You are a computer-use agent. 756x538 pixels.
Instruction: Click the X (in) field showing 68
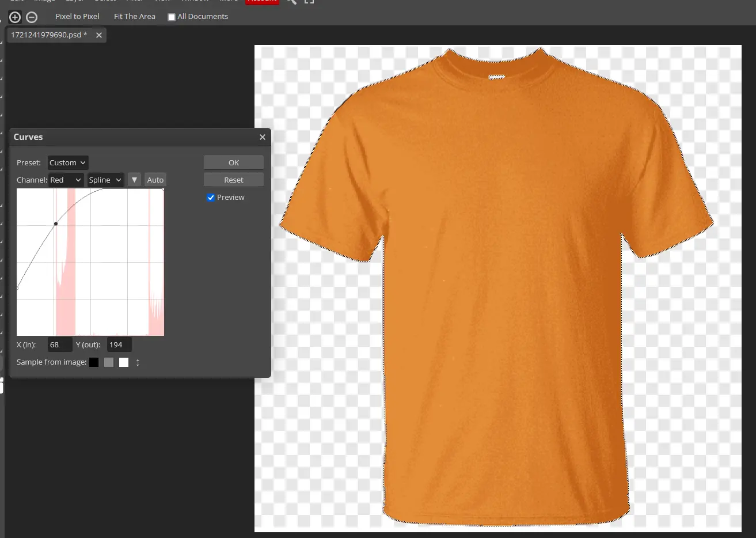[x=60, y=345]
